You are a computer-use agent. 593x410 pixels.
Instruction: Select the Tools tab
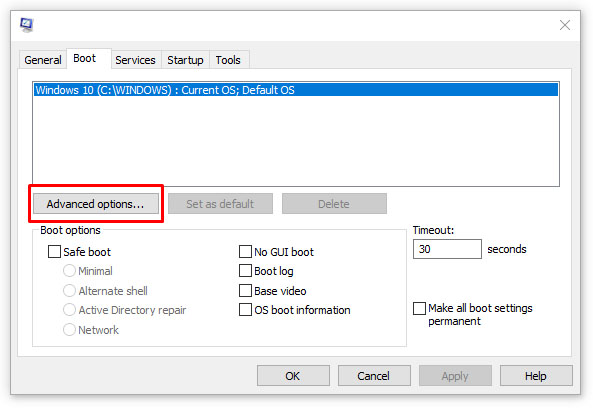pos(228,60)
